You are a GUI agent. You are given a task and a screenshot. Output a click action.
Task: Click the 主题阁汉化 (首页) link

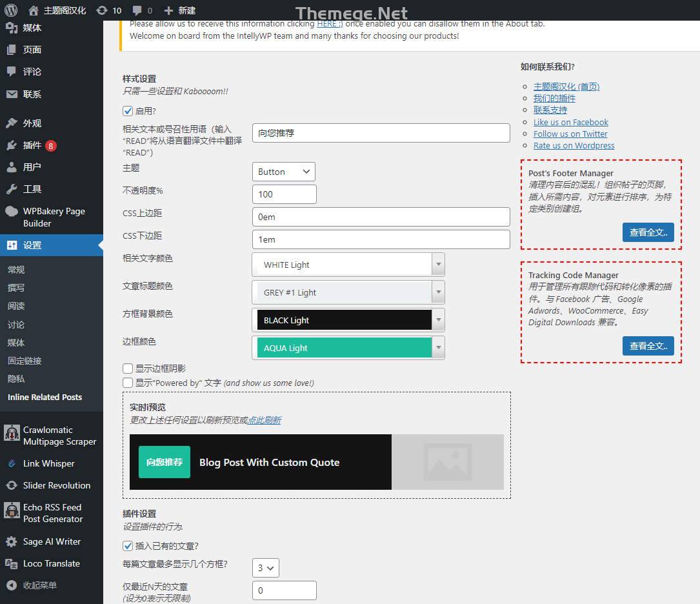566,86
